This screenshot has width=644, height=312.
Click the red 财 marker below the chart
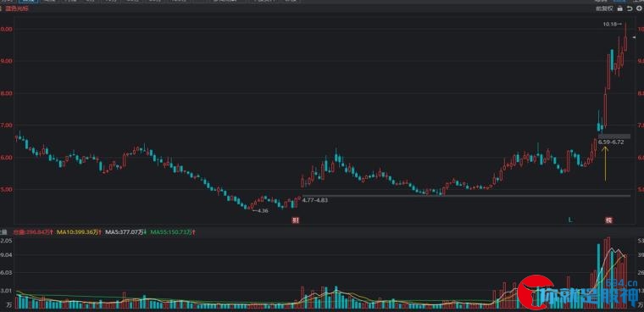(295, 220)
